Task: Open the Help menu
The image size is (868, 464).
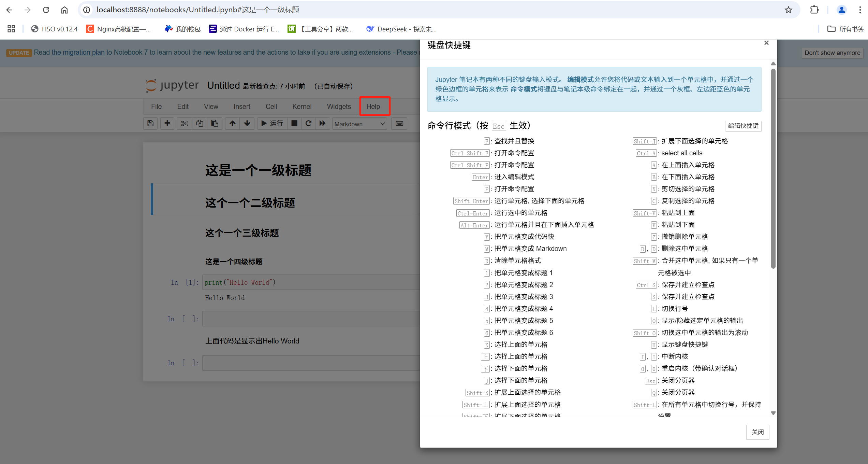Action: click(373, 107)
